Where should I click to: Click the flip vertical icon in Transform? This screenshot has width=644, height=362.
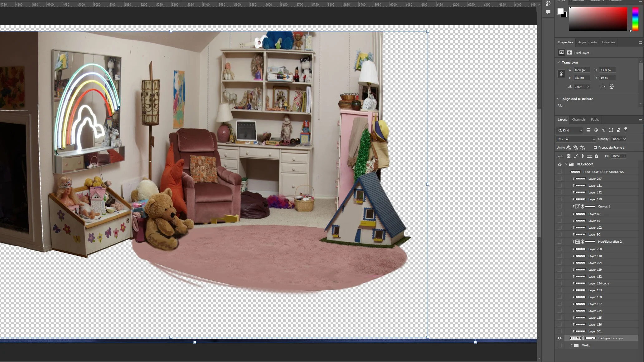click(612, 87)
